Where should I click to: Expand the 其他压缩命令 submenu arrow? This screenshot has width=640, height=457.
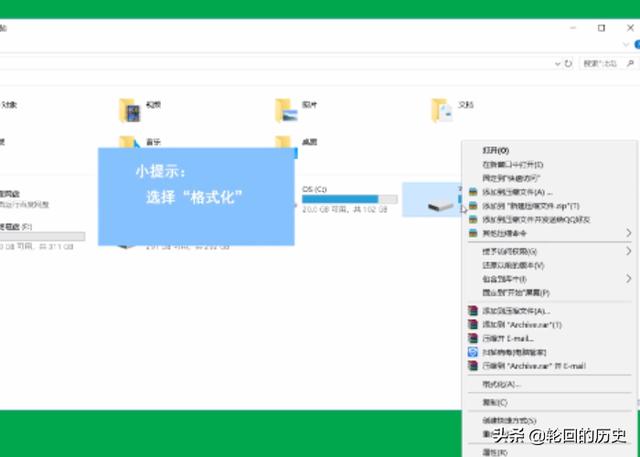coord(629,233)
